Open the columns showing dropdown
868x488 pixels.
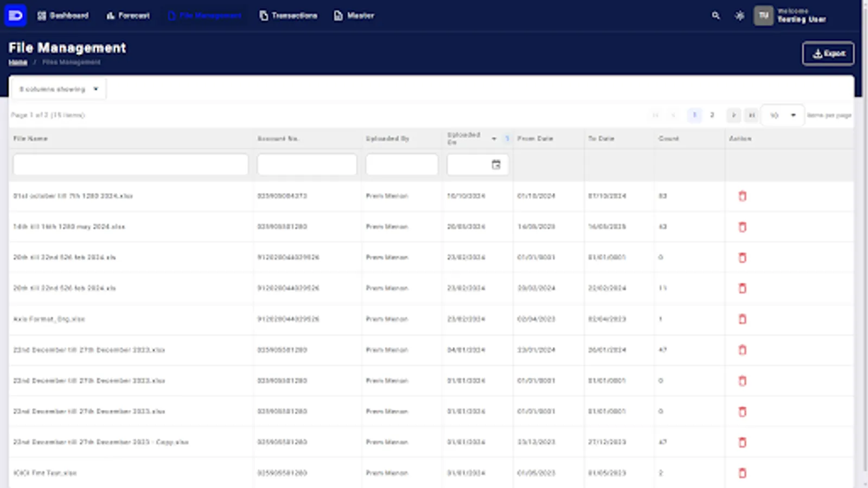point(58,88)
